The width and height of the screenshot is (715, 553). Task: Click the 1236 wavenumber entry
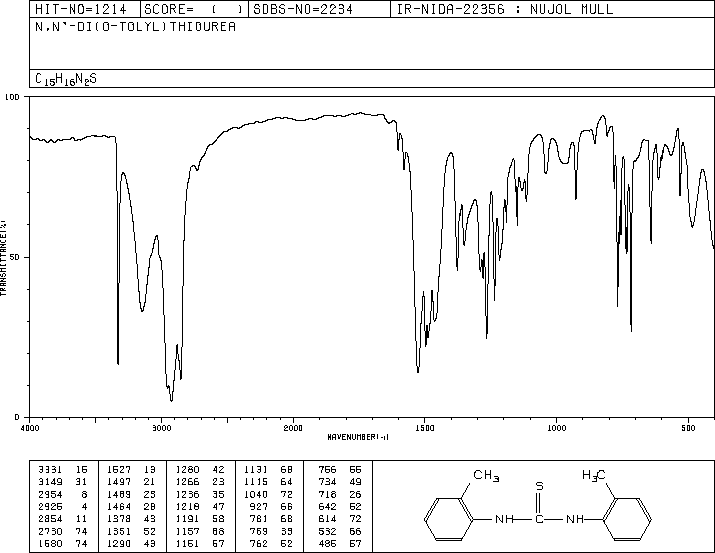[x=187, y=495]
